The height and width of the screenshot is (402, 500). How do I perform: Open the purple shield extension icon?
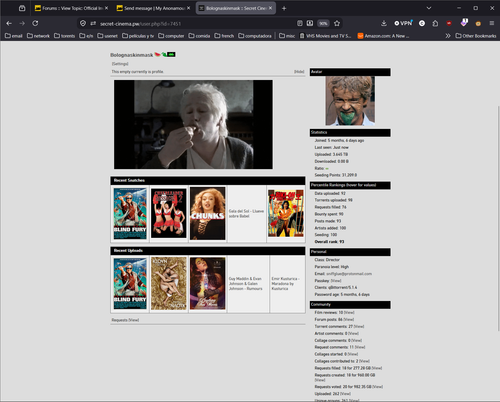pyautogui.click(x=464, y=23)
